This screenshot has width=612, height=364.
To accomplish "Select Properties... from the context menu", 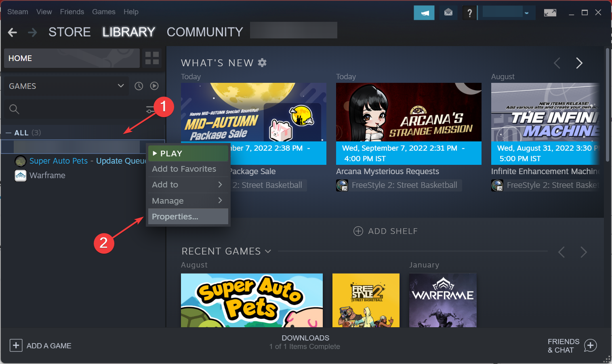I will point(188,217).
